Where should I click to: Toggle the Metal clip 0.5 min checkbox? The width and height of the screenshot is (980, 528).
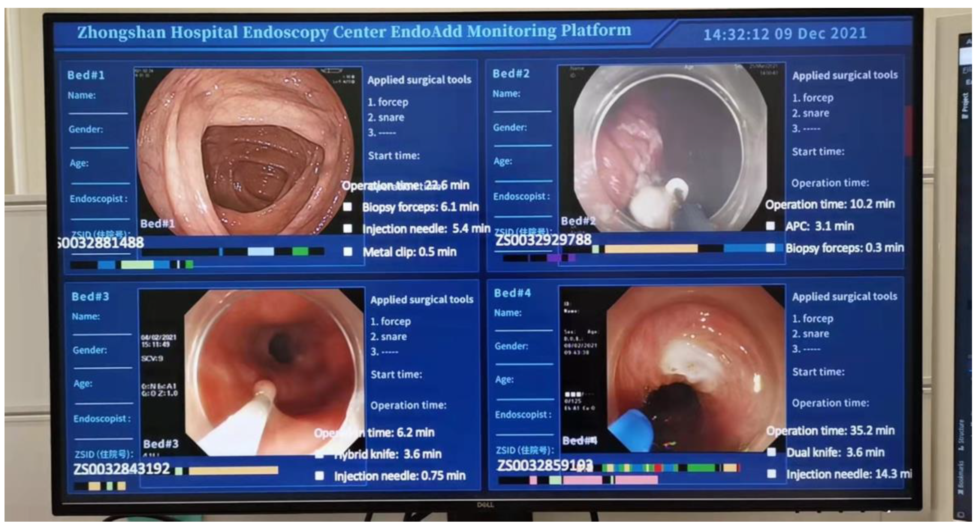(x=347, y=252)
